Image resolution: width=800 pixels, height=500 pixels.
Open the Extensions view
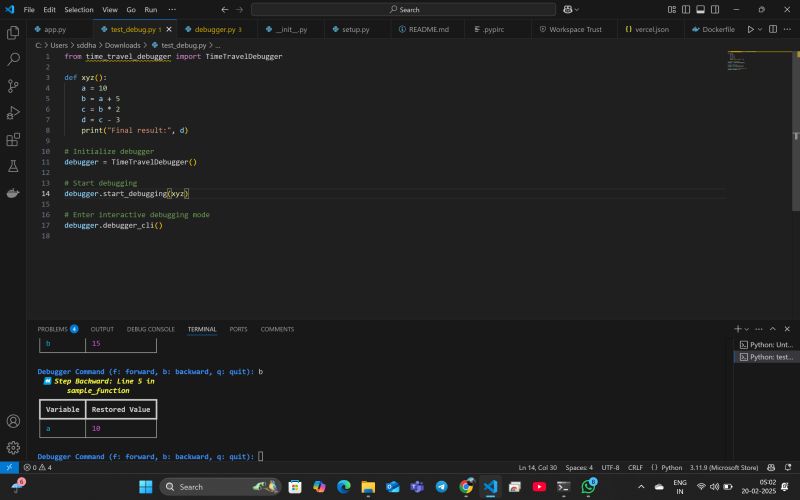coord(13,140)
